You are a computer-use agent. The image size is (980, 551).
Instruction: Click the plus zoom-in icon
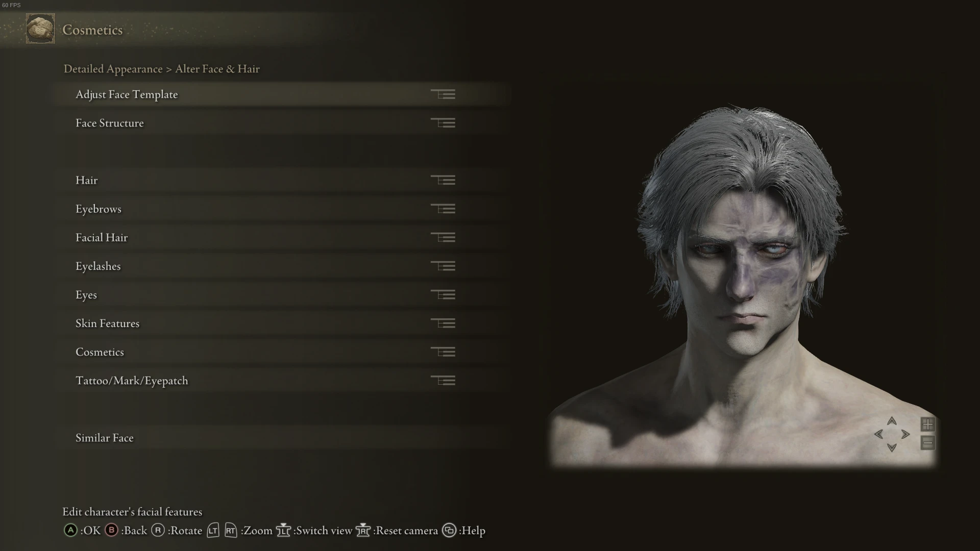928,424
